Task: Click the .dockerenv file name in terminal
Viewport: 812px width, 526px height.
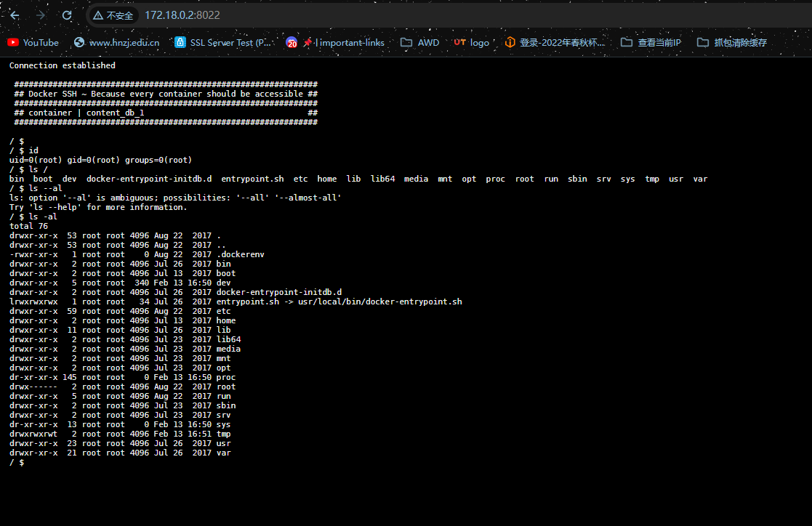Action: pos(241,255)
